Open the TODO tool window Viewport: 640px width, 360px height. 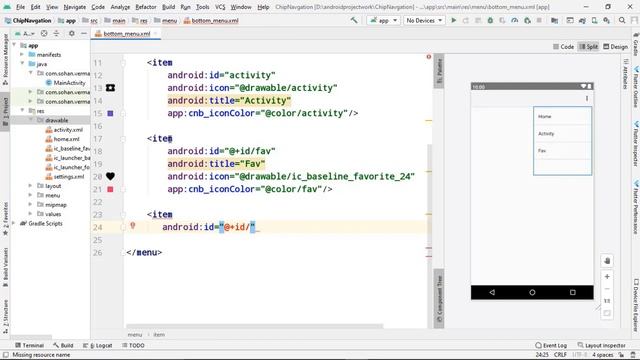(133, 345)
